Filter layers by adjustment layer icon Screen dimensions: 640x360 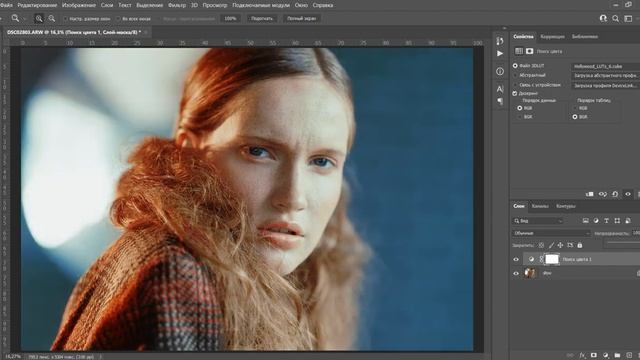pos(596,221)
